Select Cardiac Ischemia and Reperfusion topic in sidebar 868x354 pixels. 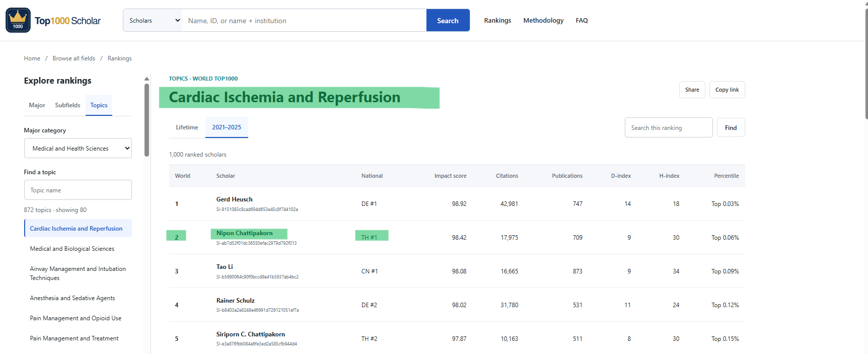pyautogui.click(x=78, y=228)
